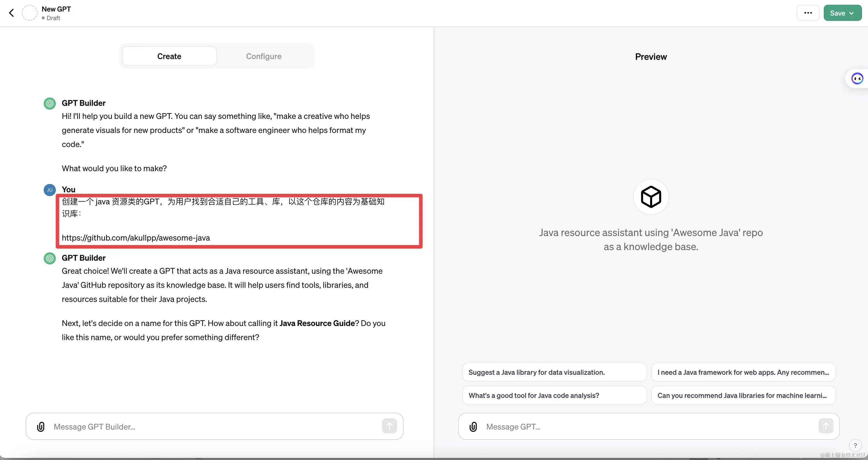
Task: Click the bold 'Java Resource Guide' name
Action: point(317,323)
